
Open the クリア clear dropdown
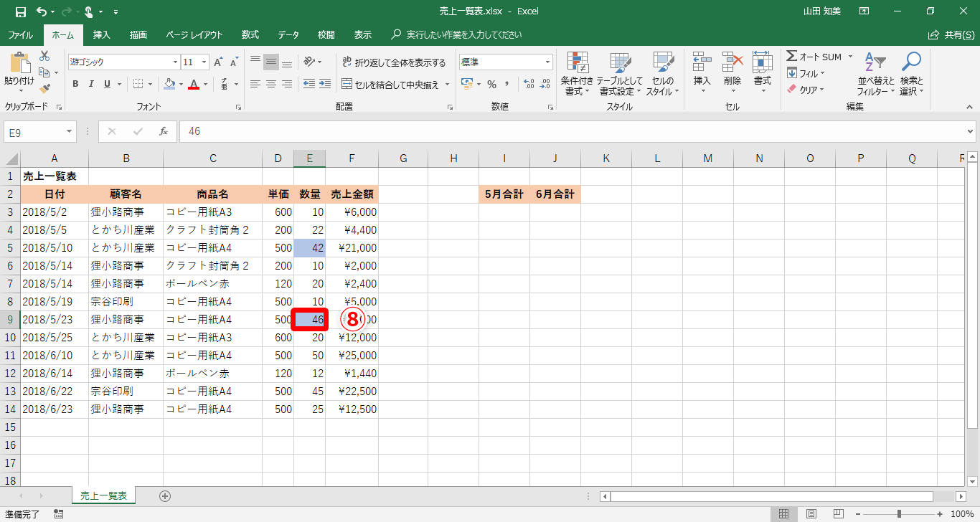pyautogui.click(x=806, y=90)
